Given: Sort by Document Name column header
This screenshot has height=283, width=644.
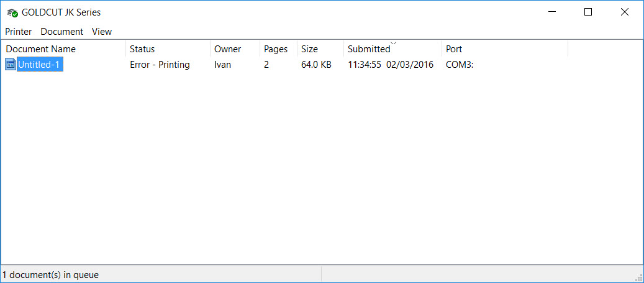Looking at the screenshot, I should pos(64,49).
